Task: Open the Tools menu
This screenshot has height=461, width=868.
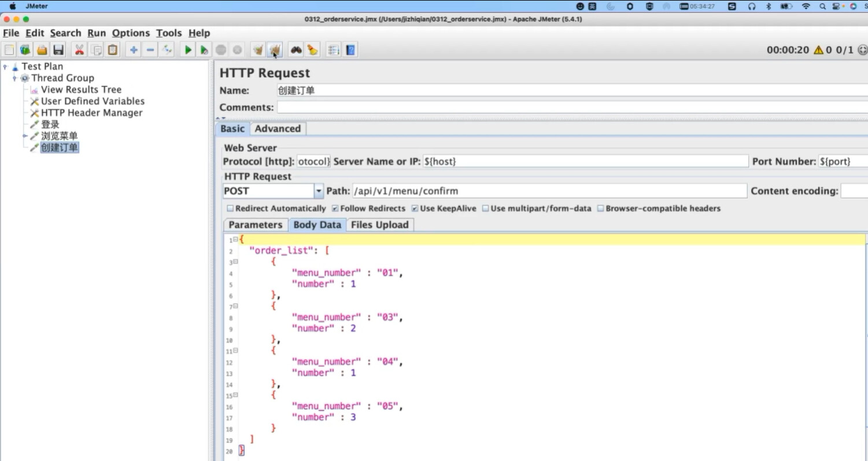Action: [169, 34]
